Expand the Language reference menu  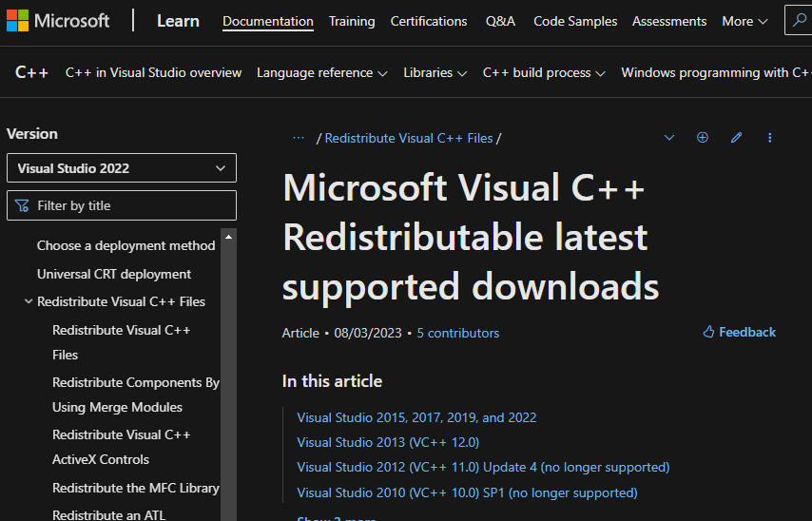[321, 72]
